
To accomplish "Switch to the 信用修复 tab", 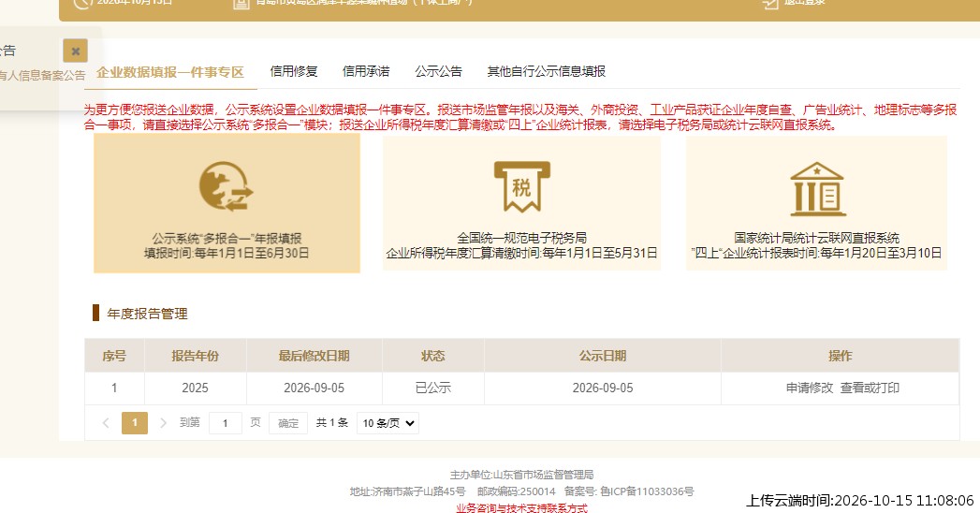I will pyautogui.click(x=294, y=71).
